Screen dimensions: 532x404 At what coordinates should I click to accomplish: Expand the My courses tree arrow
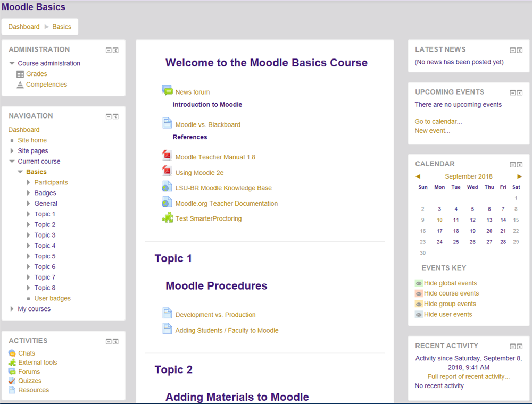tap(12, 309)
